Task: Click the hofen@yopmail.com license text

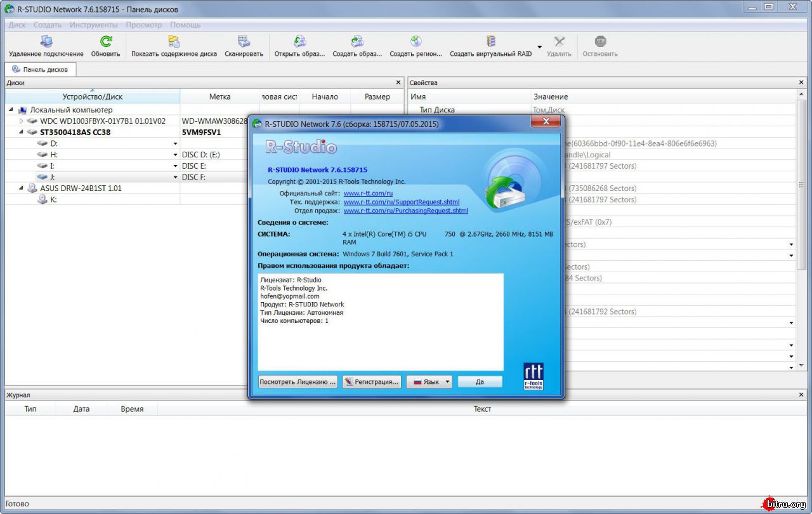Action: 290,296
